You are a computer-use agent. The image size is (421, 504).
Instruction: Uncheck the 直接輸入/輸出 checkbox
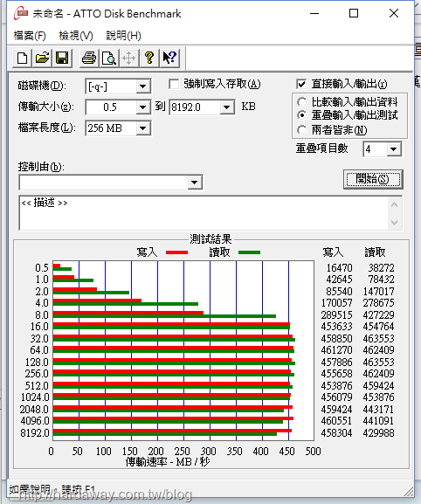pos(301,84)
